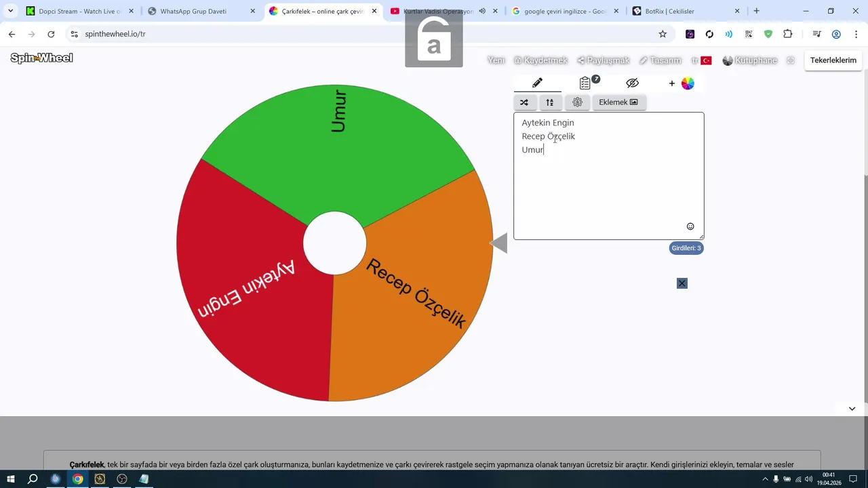Switch to the google çeviri tab

[x=566, y=11]
